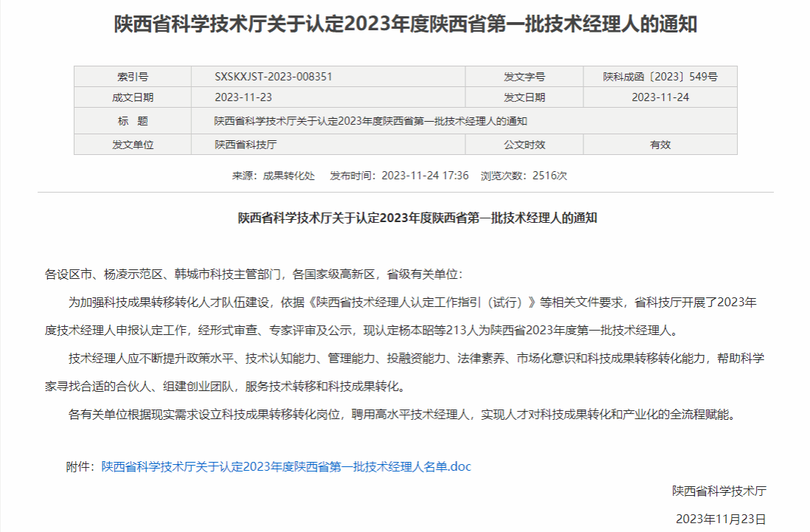Click the 发文单位 label cell

(133, 145)
